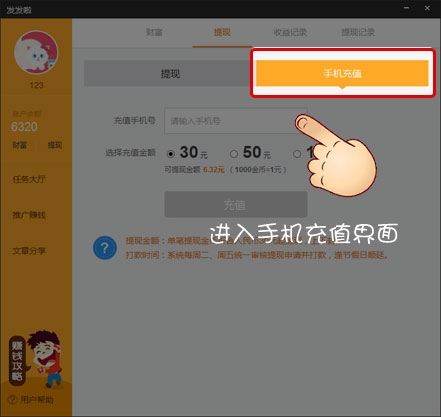This screenshot has height=417, width=441.
Task: Click the user avatar picture
Action: click(x=36, y=52)
